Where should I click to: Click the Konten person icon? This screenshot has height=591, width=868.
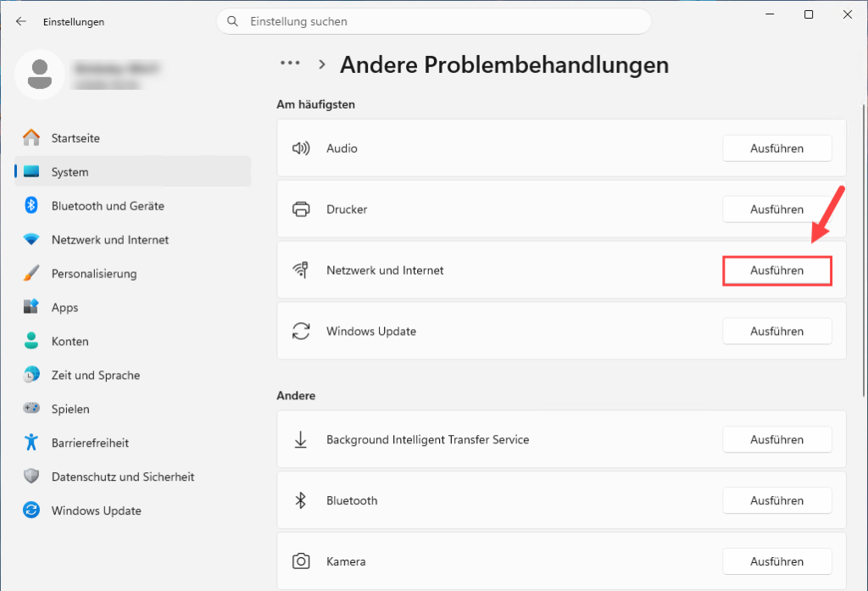tap(31, 341)
